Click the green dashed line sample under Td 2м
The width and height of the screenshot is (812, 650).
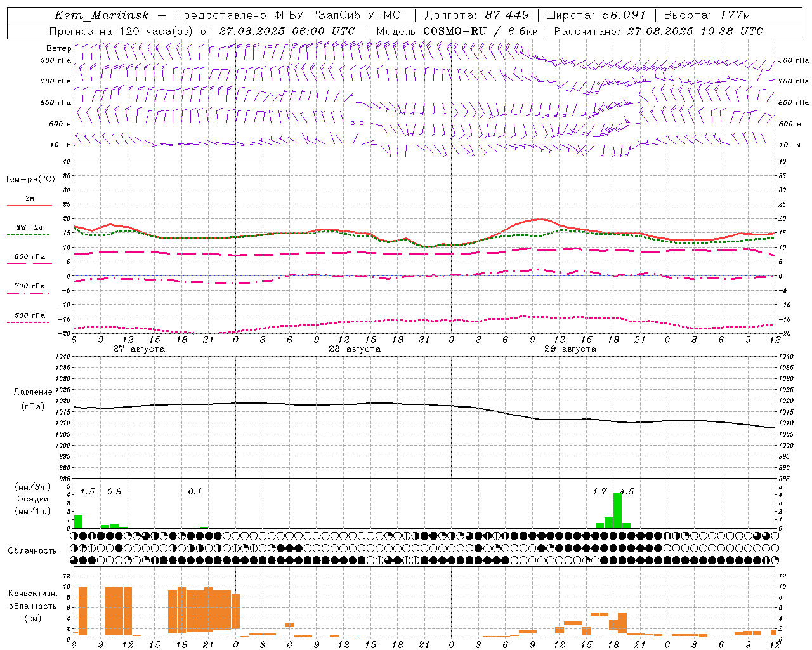[29, 235]
